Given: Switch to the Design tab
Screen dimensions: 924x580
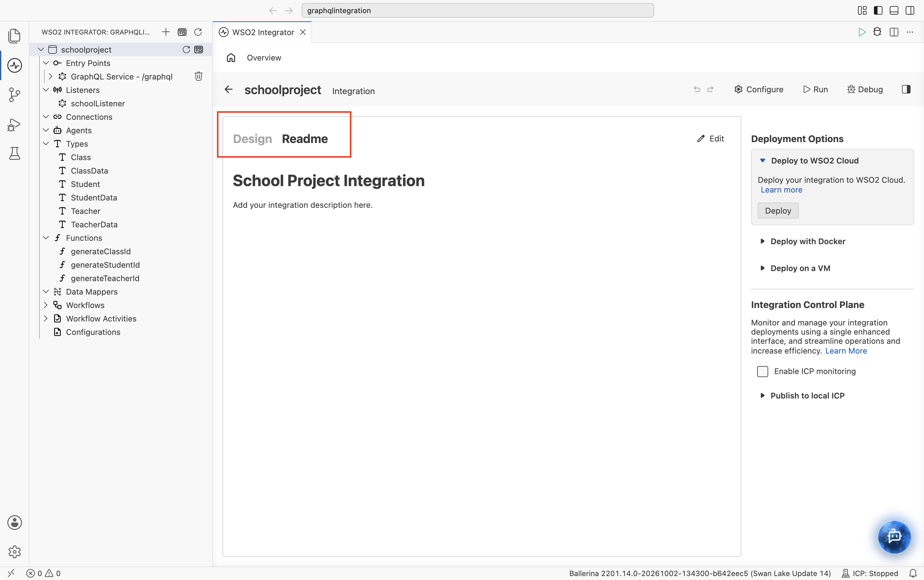Looking at the screenshot, I should click(x=252, y=139).
